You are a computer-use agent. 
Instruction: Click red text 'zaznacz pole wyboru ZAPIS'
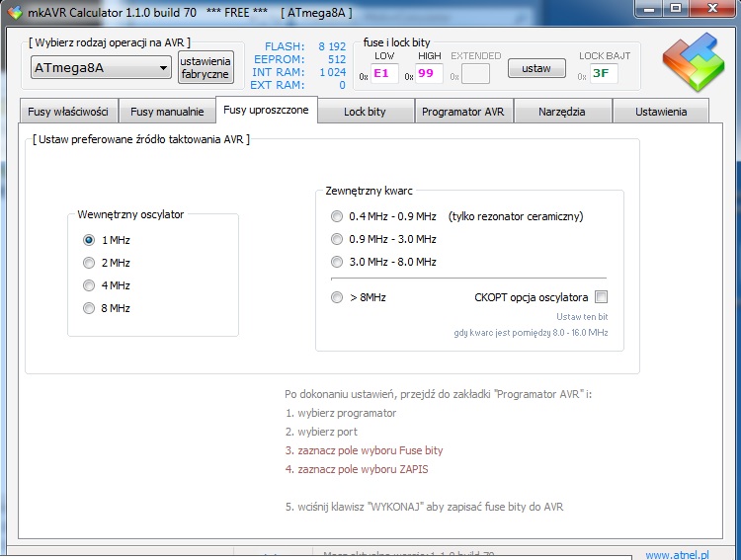[363, 469]
